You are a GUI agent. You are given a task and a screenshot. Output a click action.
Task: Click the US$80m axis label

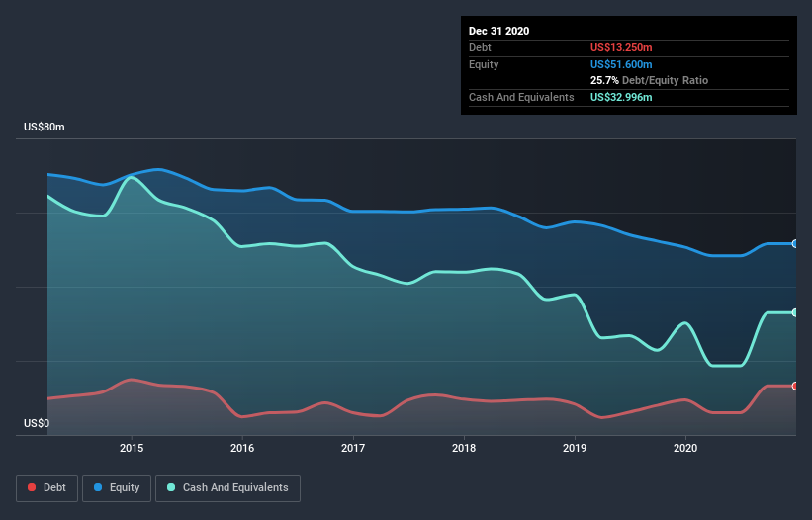(x=45, y=127)
